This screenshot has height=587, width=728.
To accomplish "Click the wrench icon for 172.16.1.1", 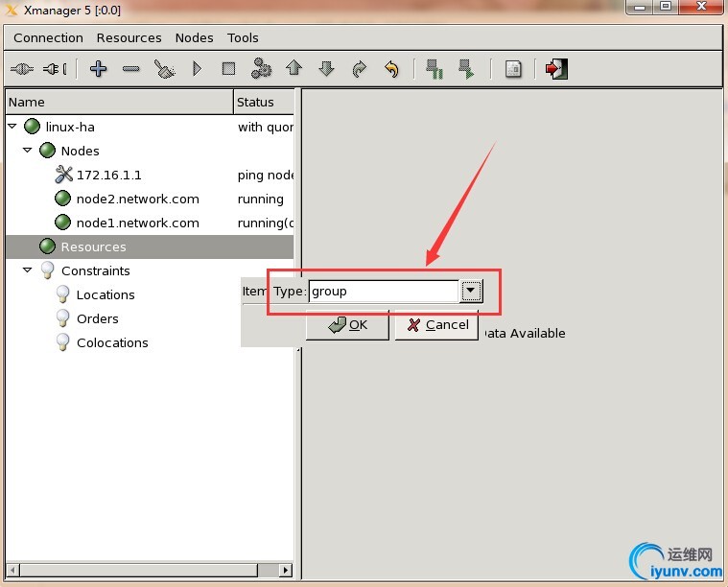I will point(63,175).
